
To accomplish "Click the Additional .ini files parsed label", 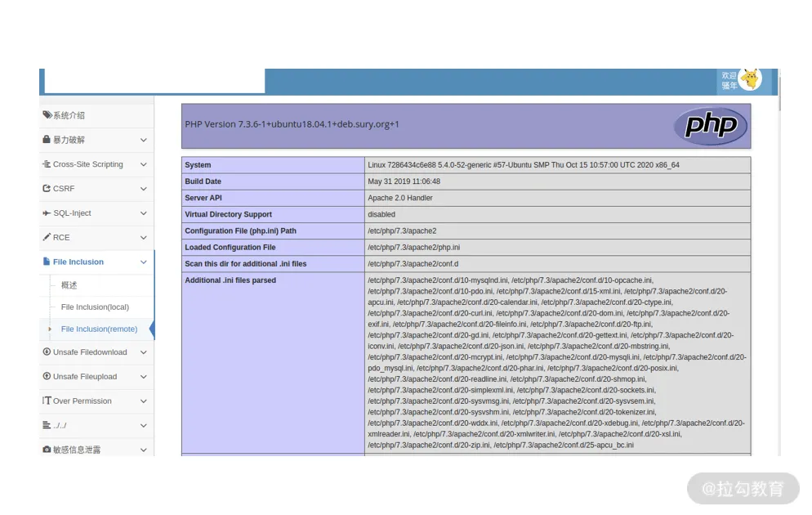I will [230, 280].
